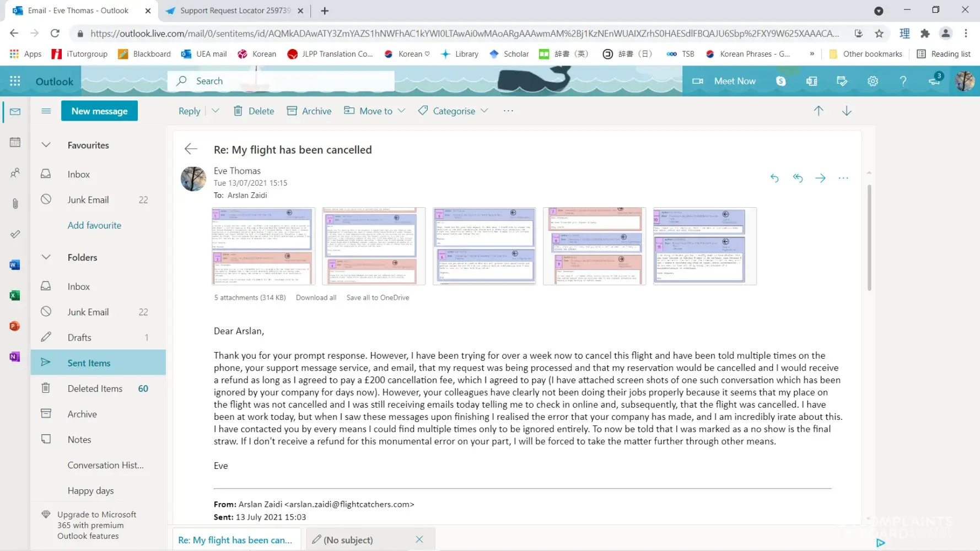Open Mail view in left rail
This screenshot has height=551, width=980.
[15, 111]
